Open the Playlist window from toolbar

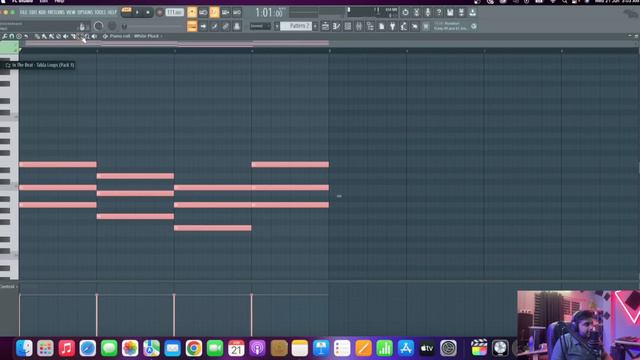click(325, 26)
